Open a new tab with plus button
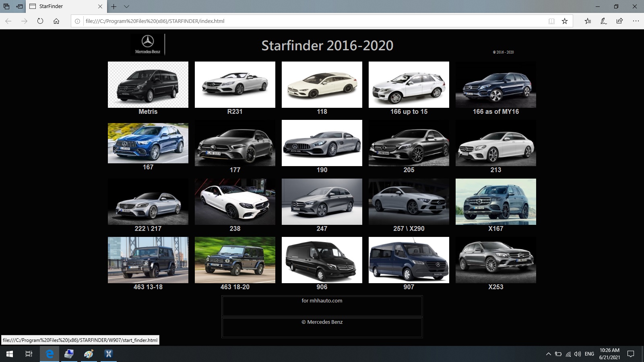This screenshot has height=362, width=644. (x=114, y=6)
